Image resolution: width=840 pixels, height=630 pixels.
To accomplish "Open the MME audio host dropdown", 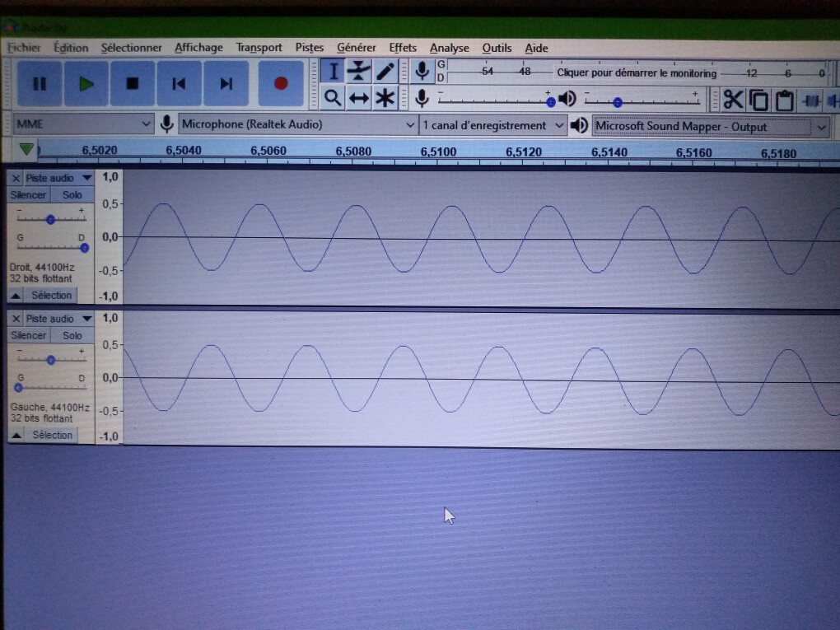I will pyautogui.click(x=83, y=124).
